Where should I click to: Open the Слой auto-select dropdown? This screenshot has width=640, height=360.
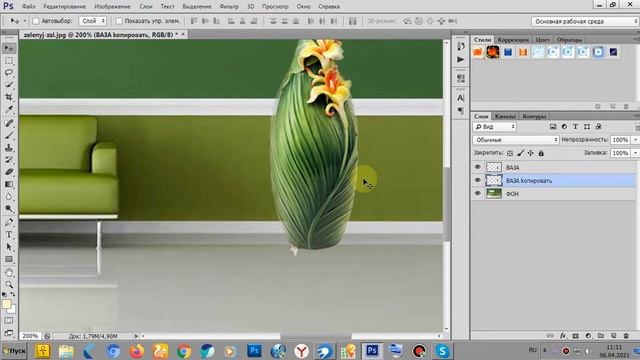[93, 21]
